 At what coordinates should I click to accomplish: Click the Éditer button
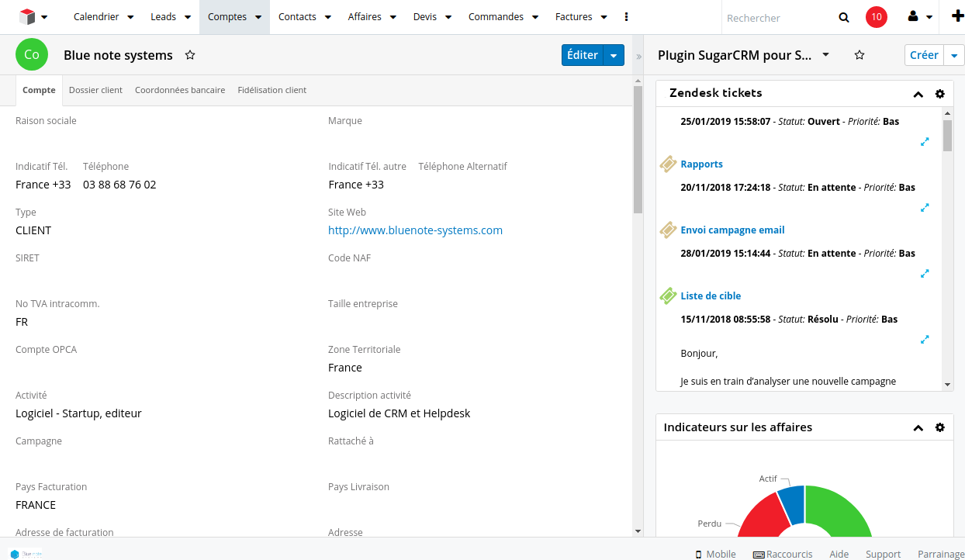[x=582, y=55]
